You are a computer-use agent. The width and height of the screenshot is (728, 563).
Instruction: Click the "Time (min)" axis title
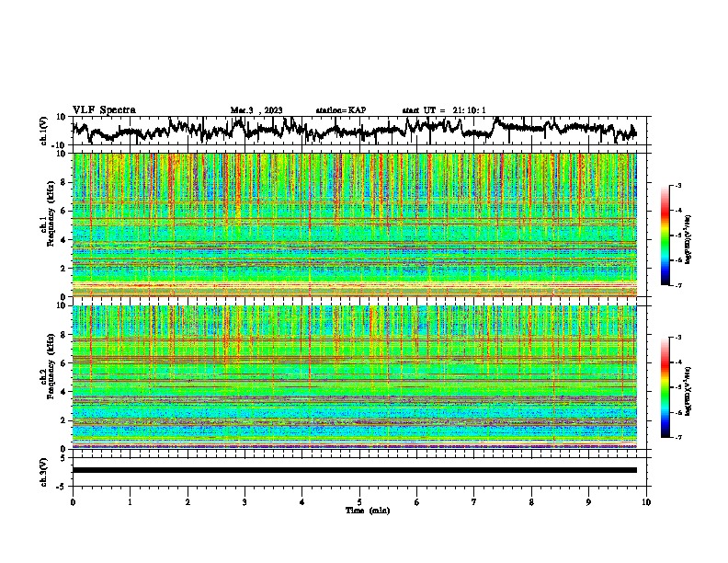pyautogui.click(x=368, y=511)
